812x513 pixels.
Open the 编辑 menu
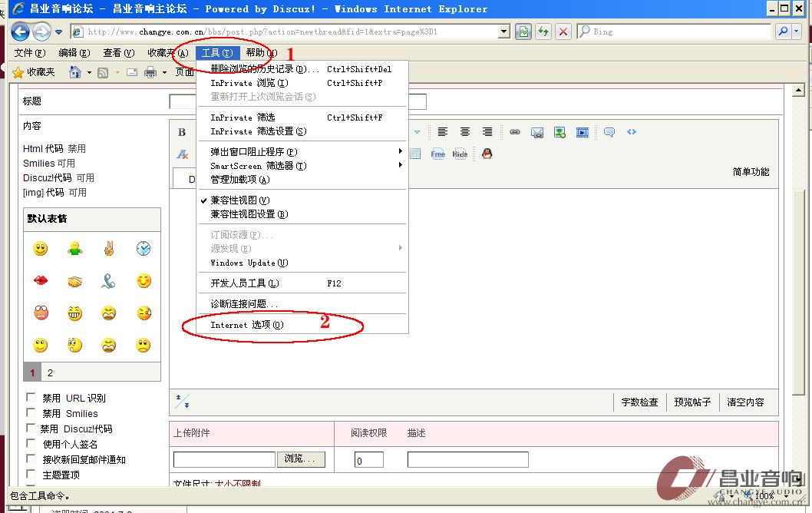tap(74, 53)
